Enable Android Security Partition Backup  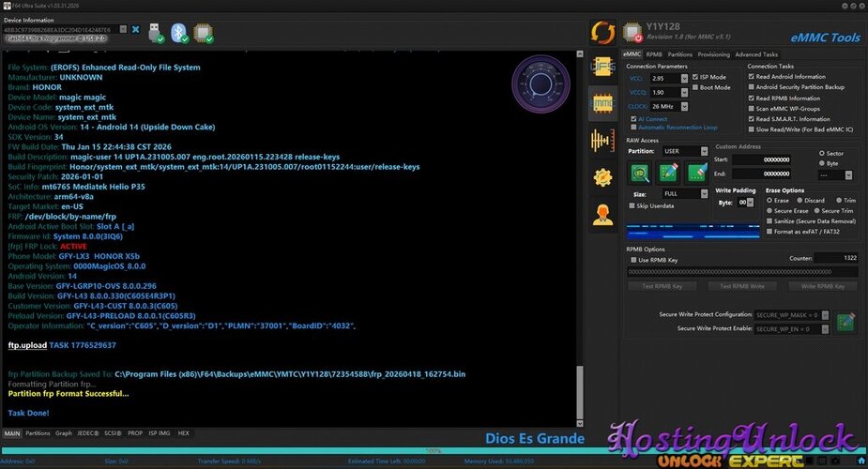752,87
